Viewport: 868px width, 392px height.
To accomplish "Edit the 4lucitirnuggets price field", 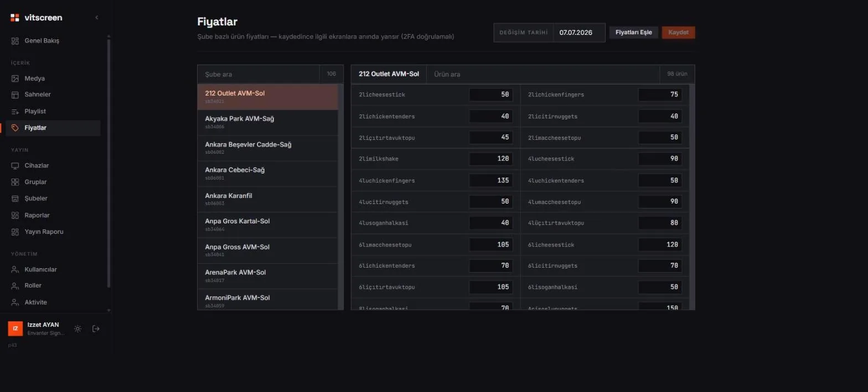I will [491, 202].
